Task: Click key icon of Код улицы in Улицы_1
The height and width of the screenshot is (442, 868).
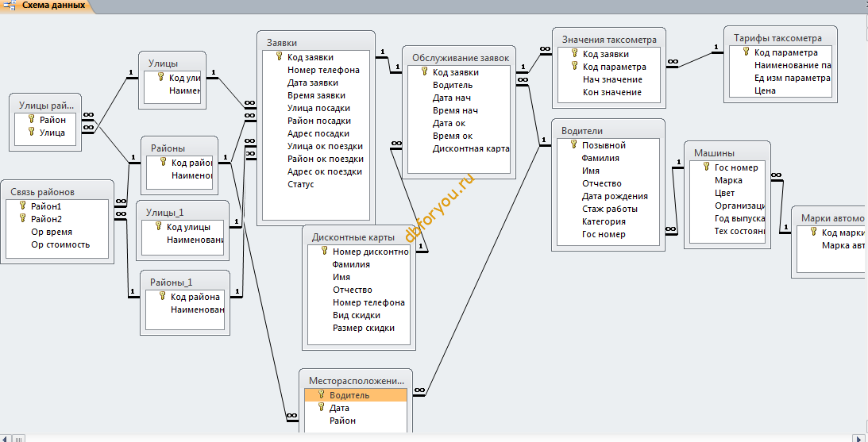Action: 159,226
